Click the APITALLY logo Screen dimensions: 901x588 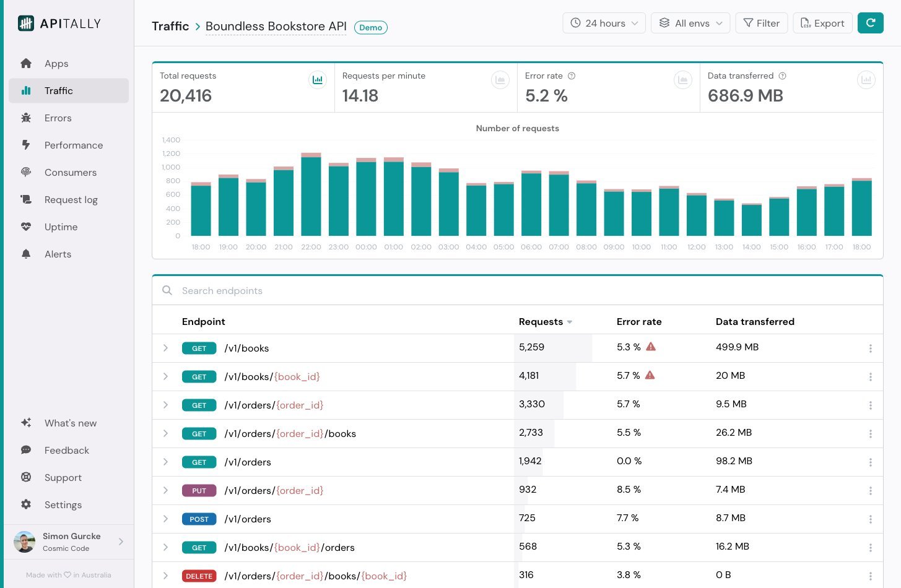[x=59, y=24]
